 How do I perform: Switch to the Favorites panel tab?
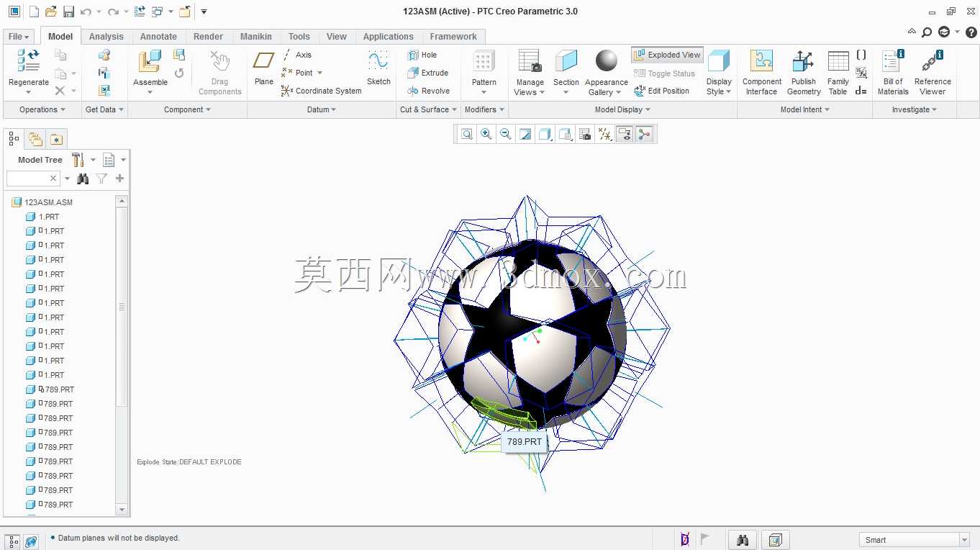tap(56, 139)
